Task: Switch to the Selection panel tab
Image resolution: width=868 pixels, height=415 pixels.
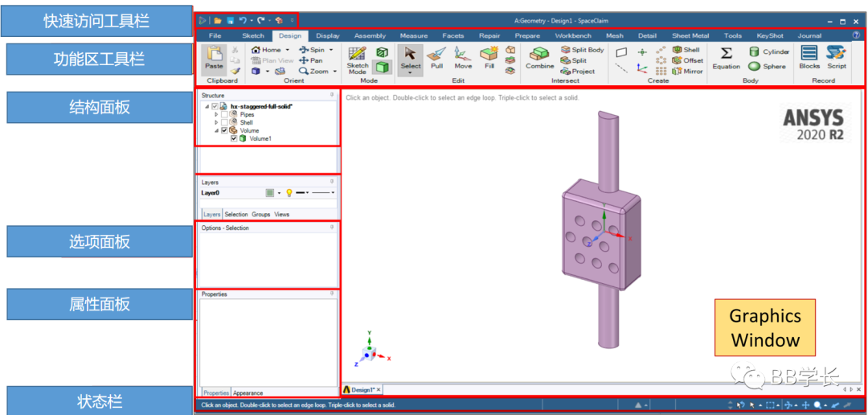Action: [x=235, y=214]
